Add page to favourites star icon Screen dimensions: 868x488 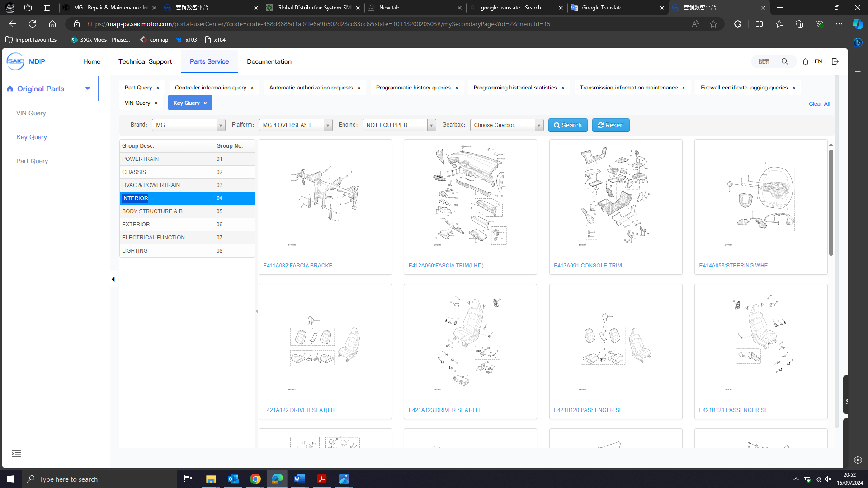713,24
